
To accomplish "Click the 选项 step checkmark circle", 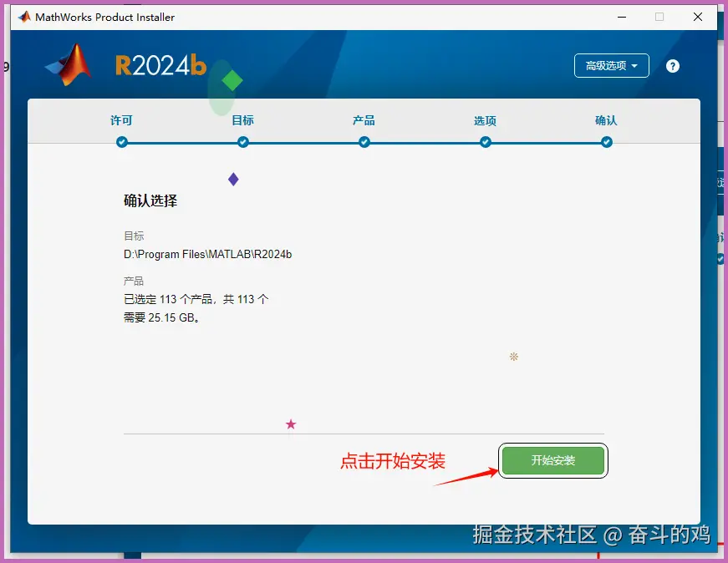I will (x=486, y=142).
